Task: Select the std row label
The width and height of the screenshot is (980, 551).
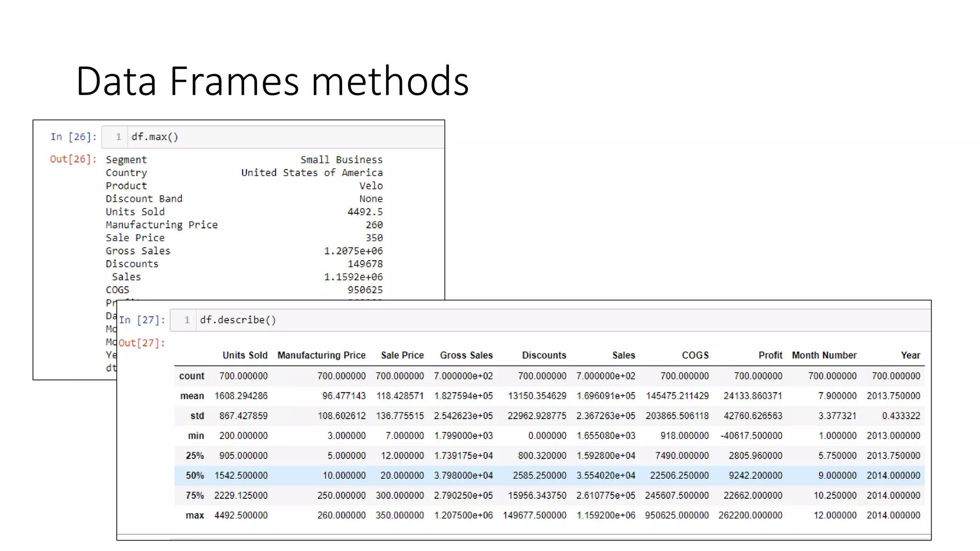Action: pyautogui.click(x=197, y=416)
